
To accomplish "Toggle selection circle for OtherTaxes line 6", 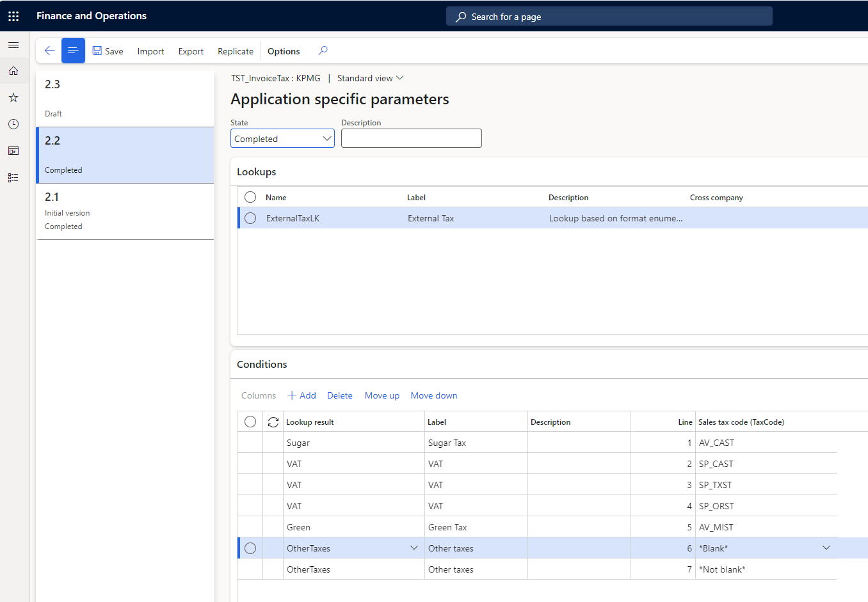I will (250, 548).
